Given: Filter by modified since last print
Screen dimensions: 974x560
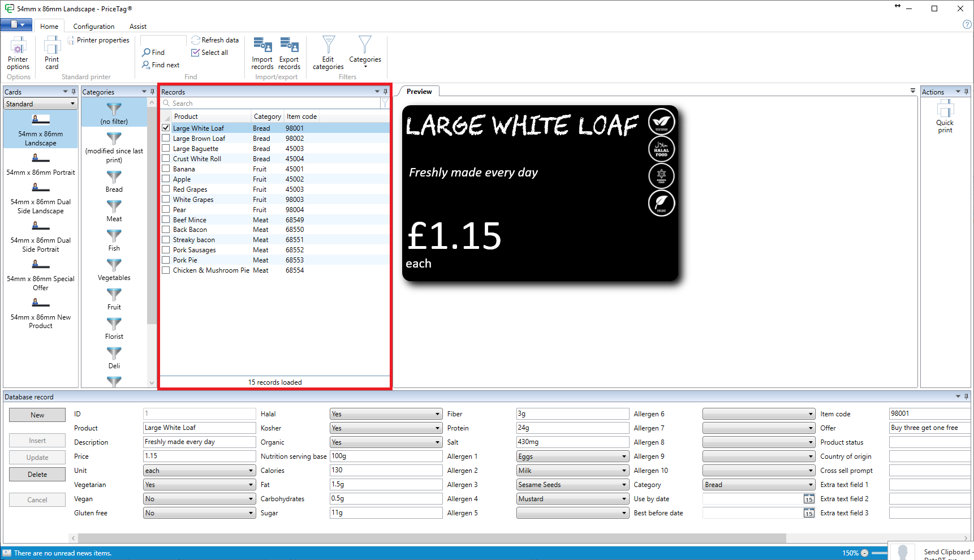Looking at the screenshot, I should point(114,148).
